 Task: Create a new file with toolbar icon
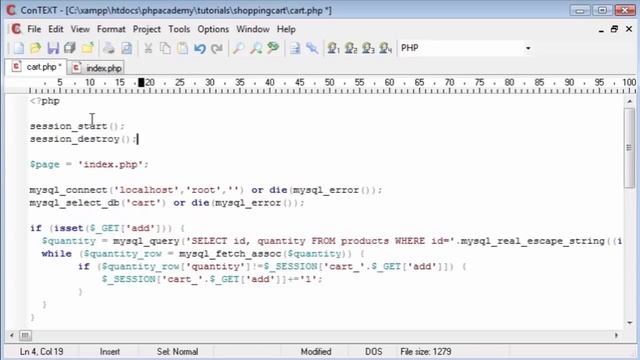[19, 48]
